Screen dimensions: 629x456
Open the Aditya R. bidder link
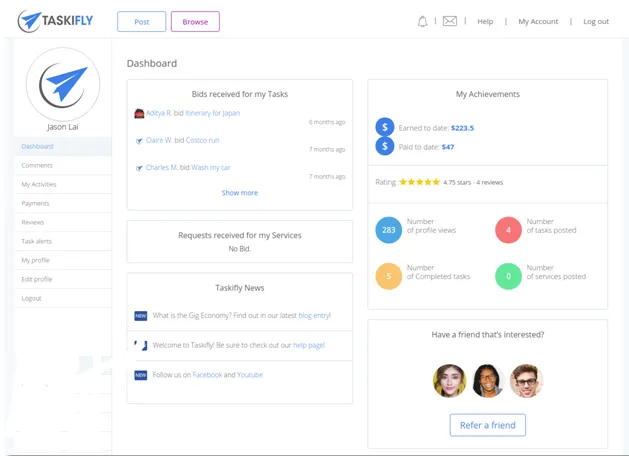tap(159, 113)
